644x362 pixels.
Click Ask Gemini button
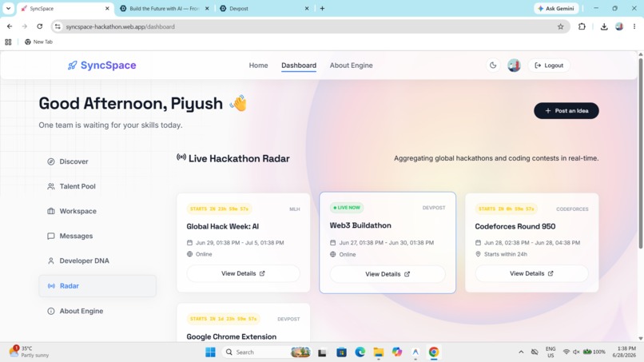coord(556,8)
